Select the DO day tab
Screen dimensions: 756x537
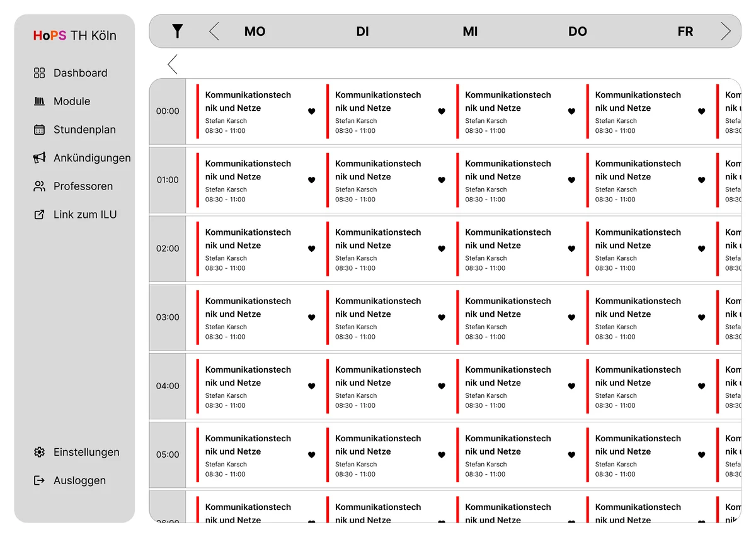pos(577,31)
